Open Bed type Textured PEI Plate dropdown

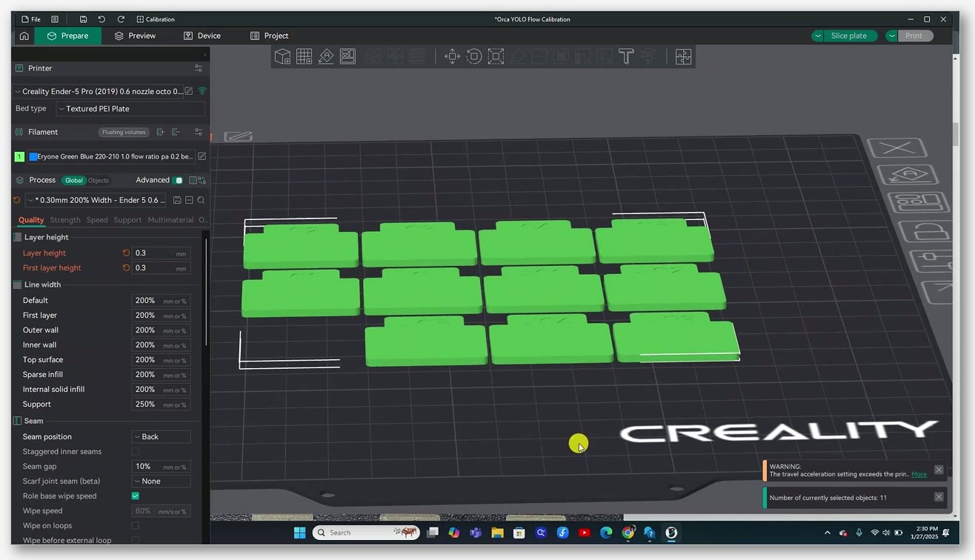click(130, 108)
